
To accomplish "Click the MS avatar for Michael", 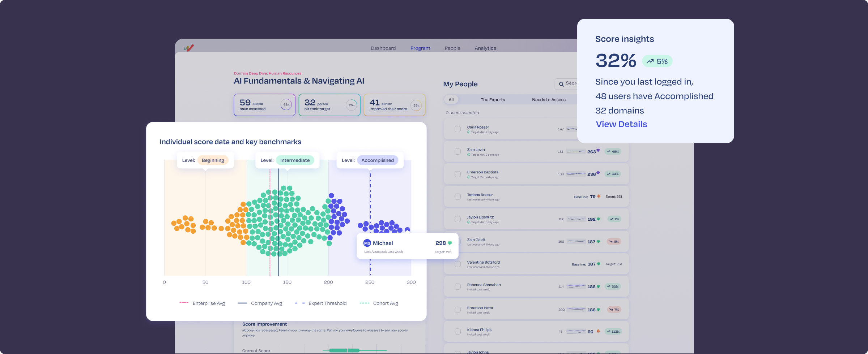I will click(x=367, y=243).
